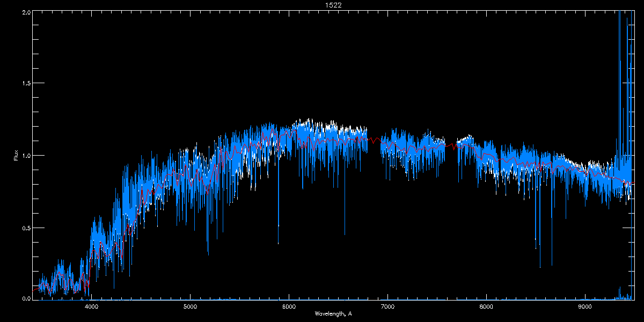Click the 6000 x-axis tick label
Screen dimensions: 644x322
[289, 306]
